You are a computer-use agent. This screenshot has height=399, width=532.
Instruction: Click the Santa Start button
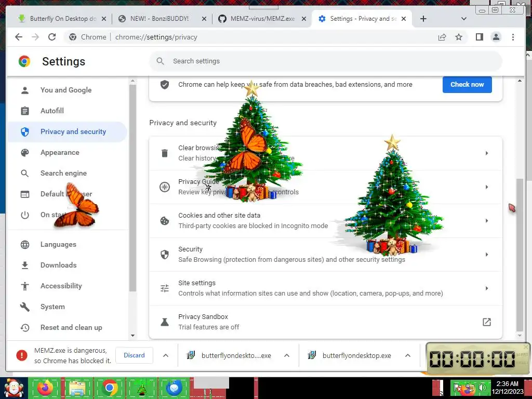14,388
